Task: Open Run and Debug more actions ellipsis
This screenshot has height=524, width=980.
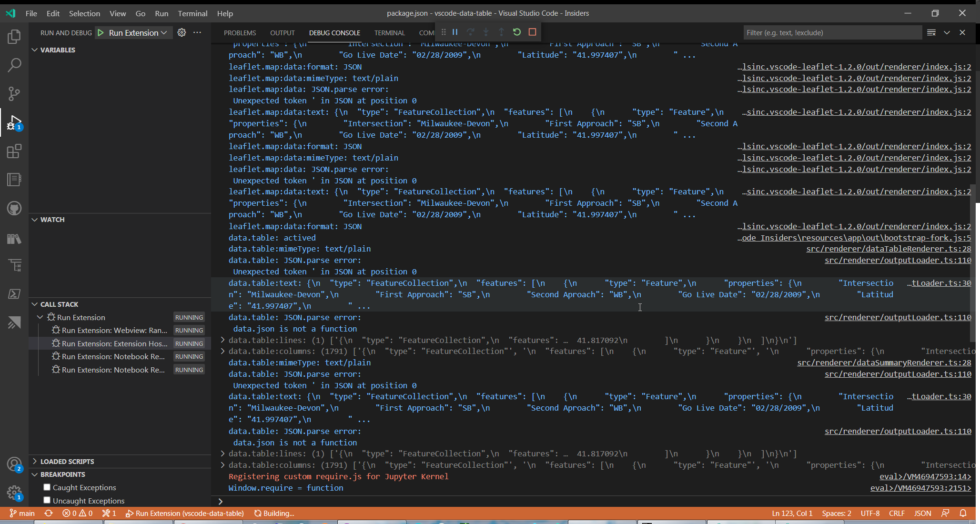Action: click(x=197, y=32)
